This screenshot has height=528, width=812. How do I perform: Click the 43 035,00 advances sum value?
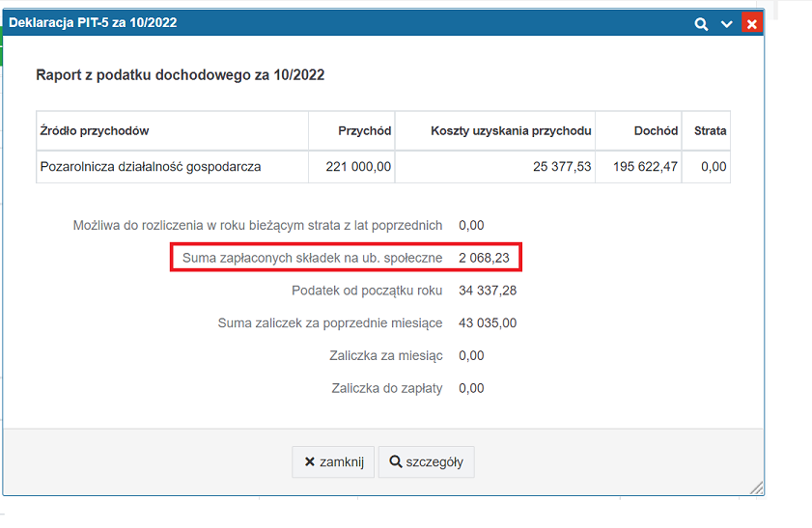(x=488, y=323)
